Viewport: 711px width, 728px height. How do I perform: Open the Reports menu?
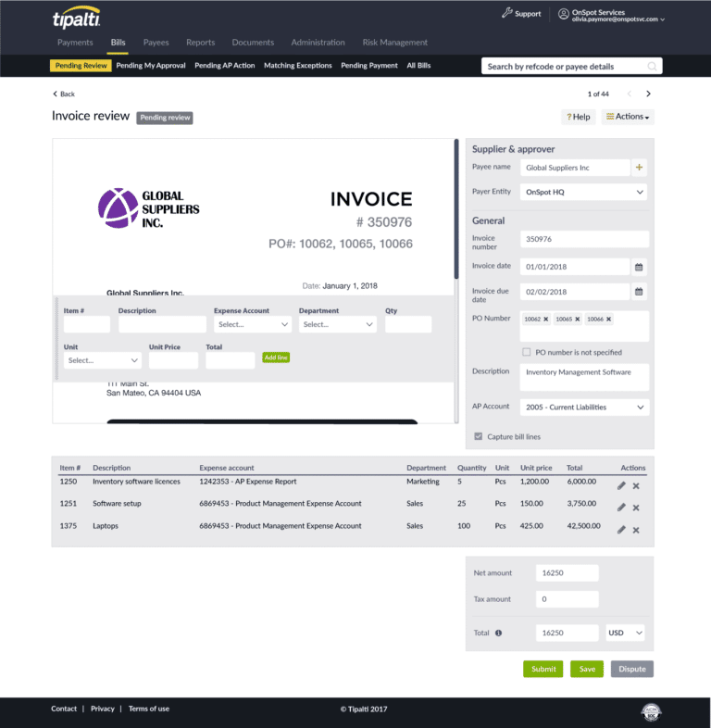click(201, 43)
